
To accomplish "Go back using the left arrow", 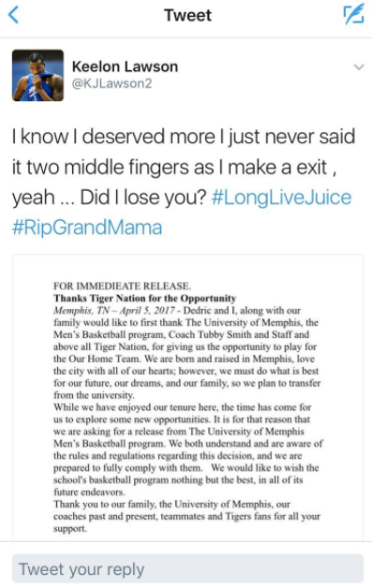I will click(13, 15).
